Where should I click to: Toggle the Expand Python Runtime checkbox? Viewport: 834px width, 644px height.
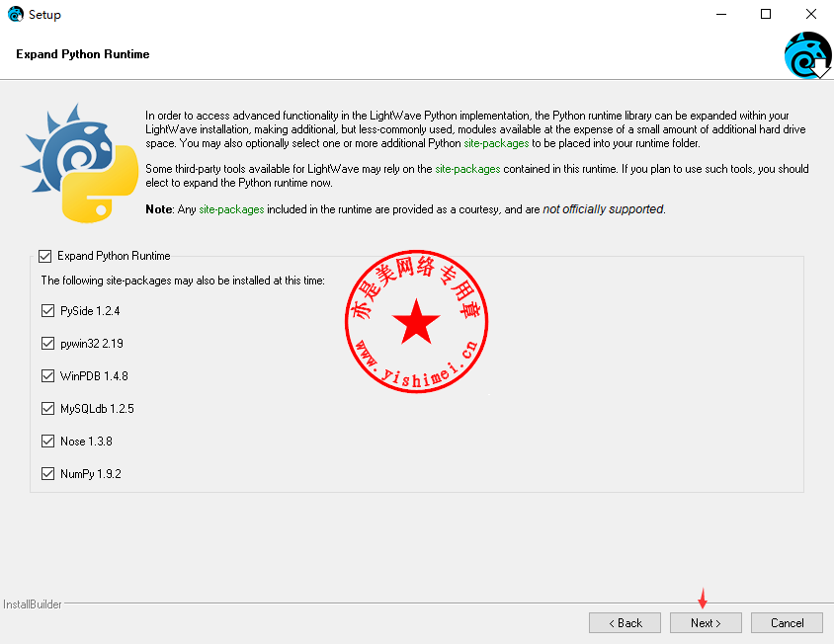tap(45, 257)
